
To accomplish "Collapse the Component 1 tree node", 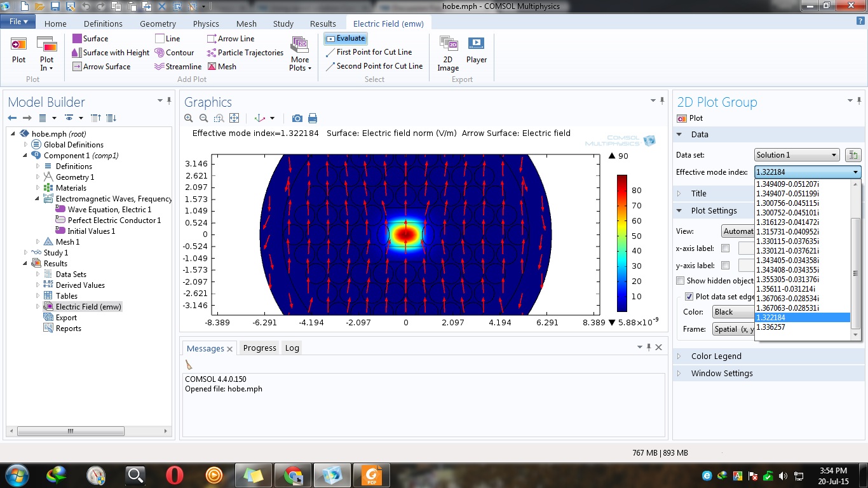I will (26, 156).
